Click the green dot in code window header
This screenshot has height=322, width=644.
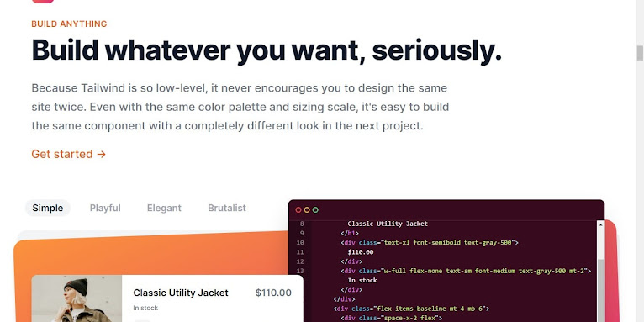click(x=315, y=210)
